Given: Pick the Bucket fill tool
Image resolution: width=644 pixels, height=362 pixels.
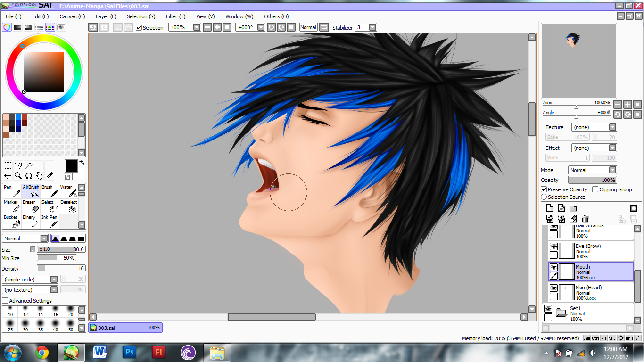Looking at the screenshot, I should pyautogui.click(x=12, y=221).
